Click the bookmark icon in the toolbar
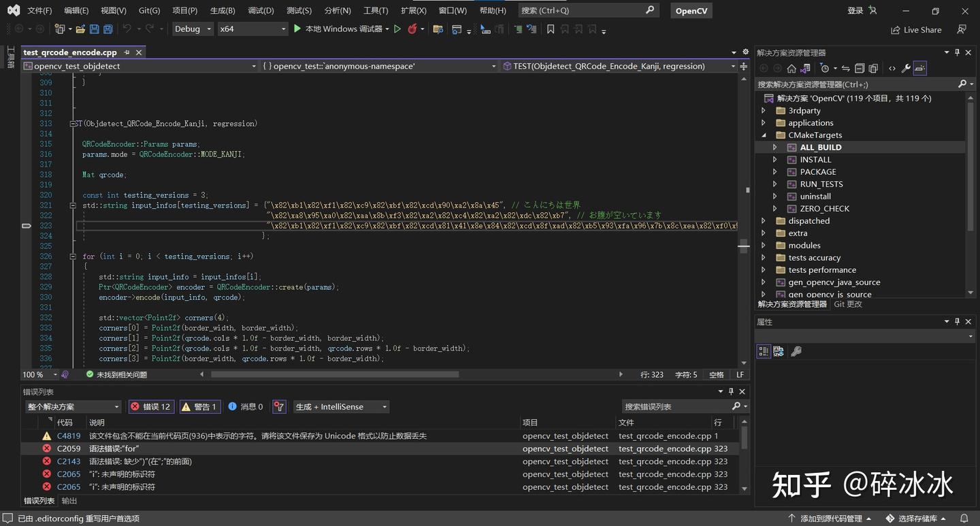The height and width of the screenshot is (526, 980). tap(551, 29)
